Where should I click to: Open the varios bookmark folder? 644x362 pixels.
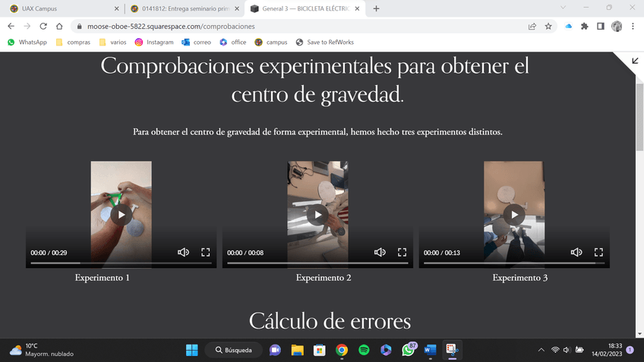(x=113, y=42)
